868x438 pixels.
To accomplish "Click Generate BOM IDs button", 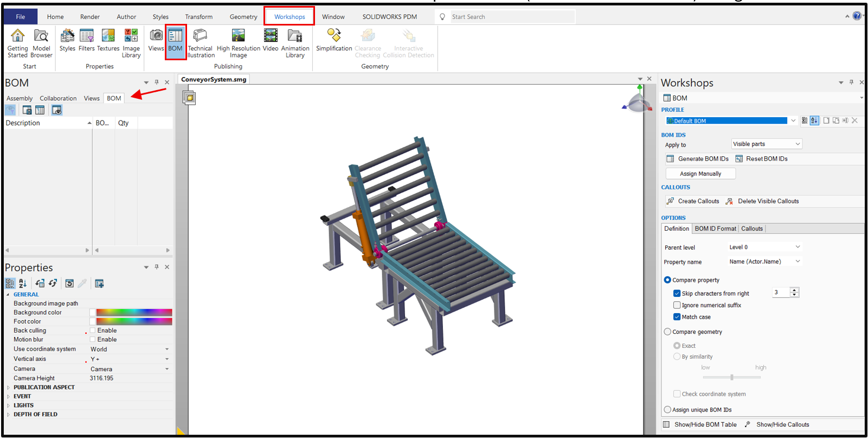I will [x=698, y=158].
